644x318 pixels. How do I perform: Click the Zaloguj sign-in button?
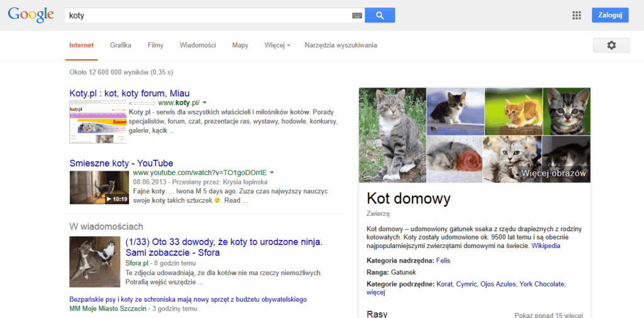pyautogui.click(x=610, y=15)
